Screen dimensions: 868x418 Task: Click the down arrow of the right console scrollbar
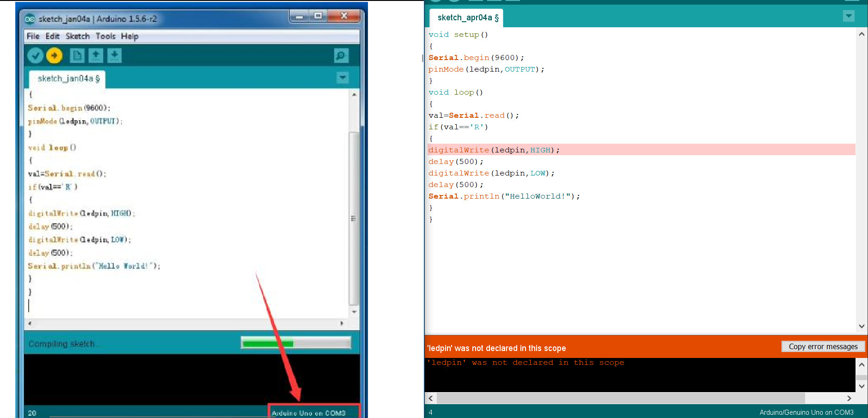(x=862, y=386)
